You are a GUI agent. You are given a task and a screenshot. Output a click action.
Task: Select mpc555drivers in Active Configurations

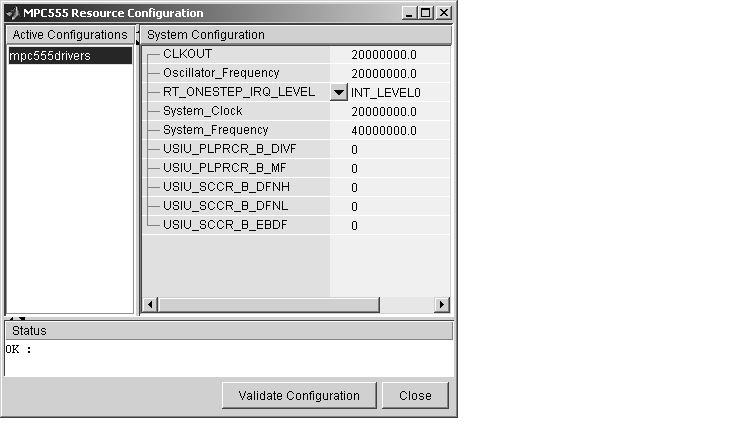pyautogui.click(x=70, y=56)
